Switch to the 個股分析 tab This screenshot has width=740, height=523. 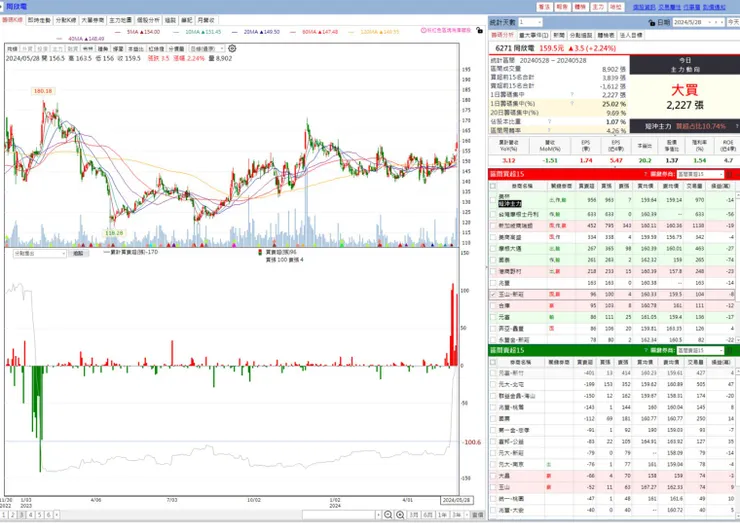coord(148,20)
